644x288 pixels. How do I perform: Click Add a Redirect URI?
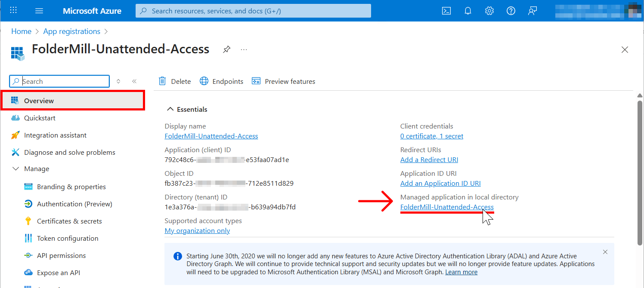tap(429, 159)
